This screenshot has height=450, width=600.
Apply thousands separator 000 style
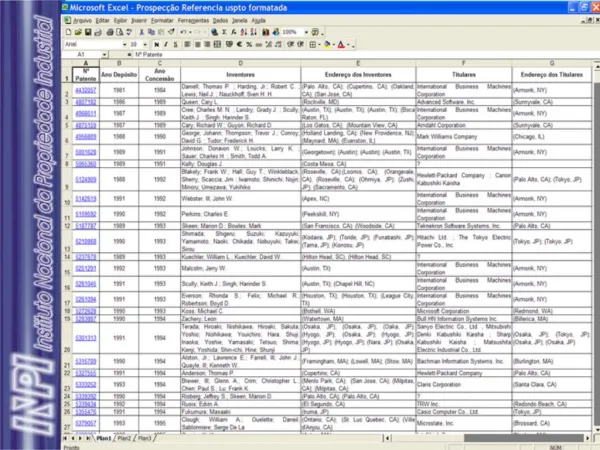pyautogui.click(x=259, y=45)
